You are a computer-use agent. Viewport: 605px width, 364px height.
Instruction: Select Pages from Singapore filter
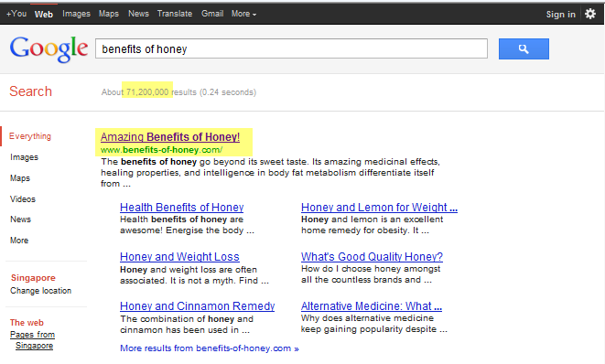[33, 340]
